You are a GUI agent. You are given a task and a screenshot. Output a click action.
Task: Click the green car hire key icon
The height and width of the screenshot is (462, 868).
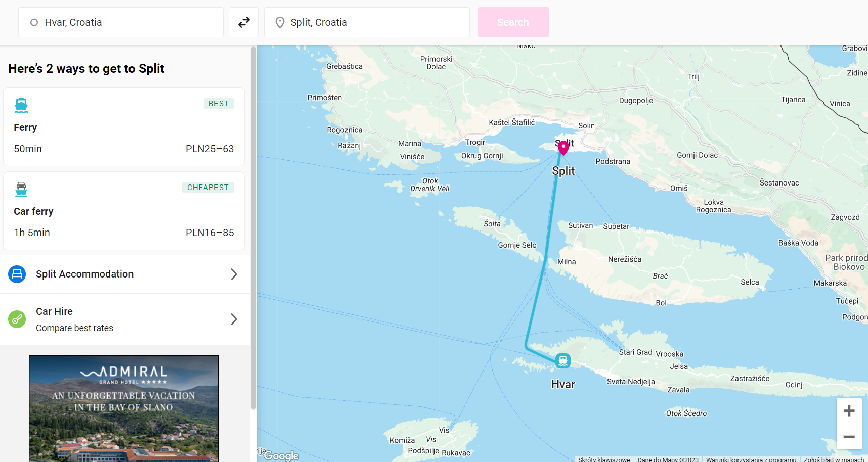click(x=17, y=319)
